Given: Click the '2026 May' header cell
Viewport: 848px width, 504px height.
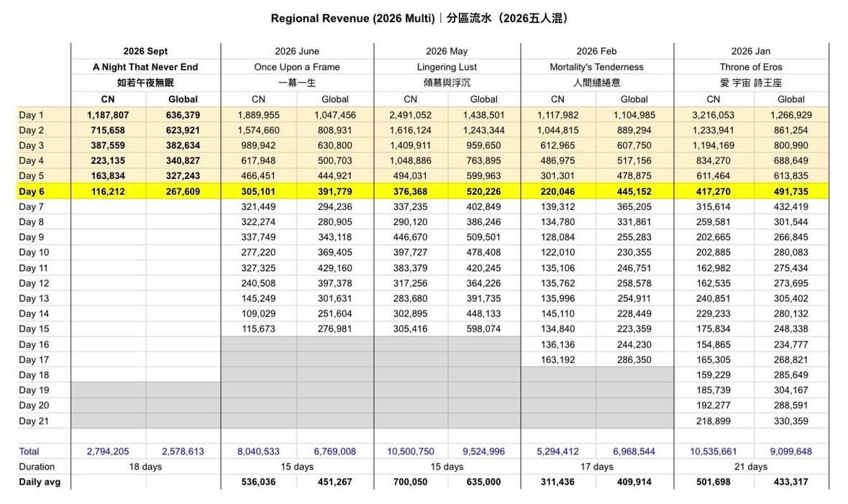Looking at the screenshot, I should (x=447, y=51).
